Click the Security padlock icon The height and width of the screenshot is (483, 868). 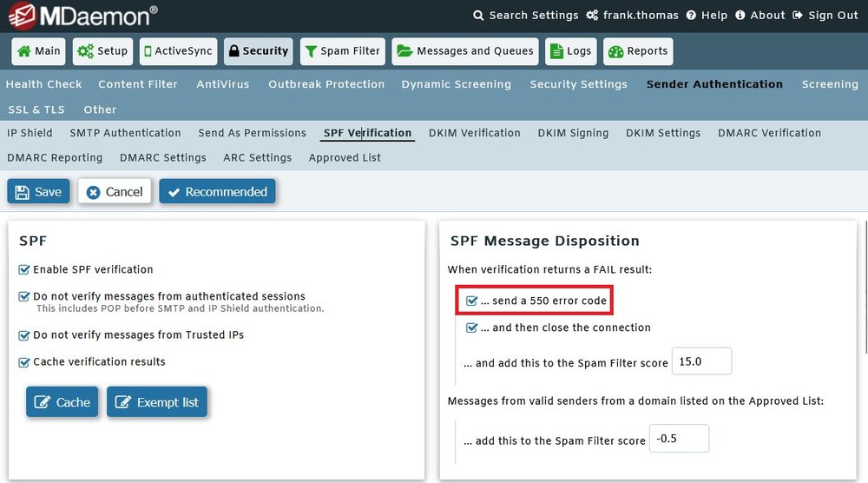point(234,51)
